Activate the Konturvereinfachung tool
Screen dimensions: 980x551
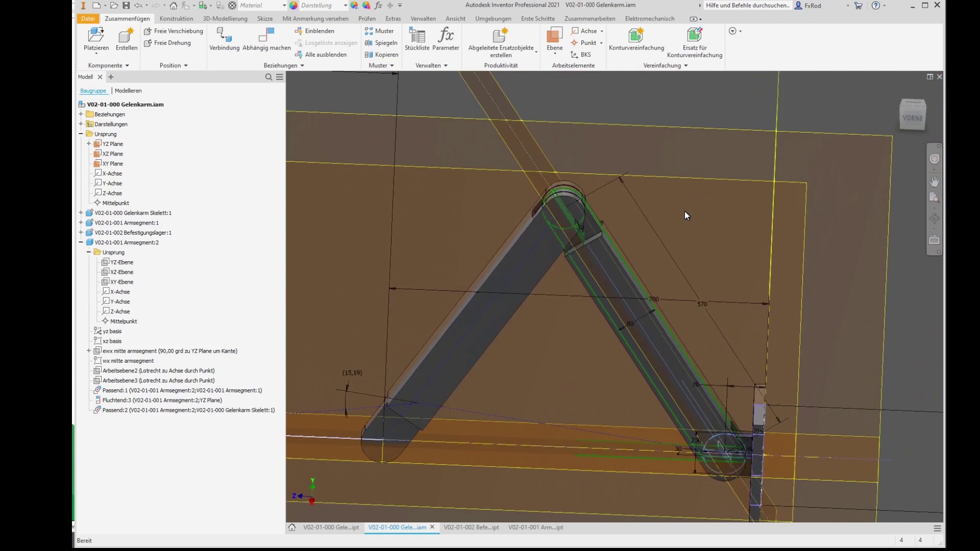tap(636, 36)
